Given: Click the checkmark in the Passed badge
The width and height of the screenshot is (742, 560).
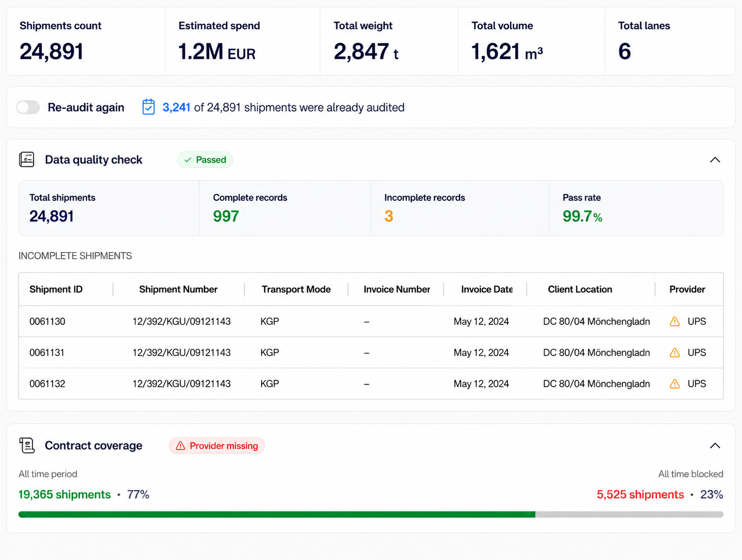Looking at the screenshot, I should pyautogui.click(x=188, y=160).
